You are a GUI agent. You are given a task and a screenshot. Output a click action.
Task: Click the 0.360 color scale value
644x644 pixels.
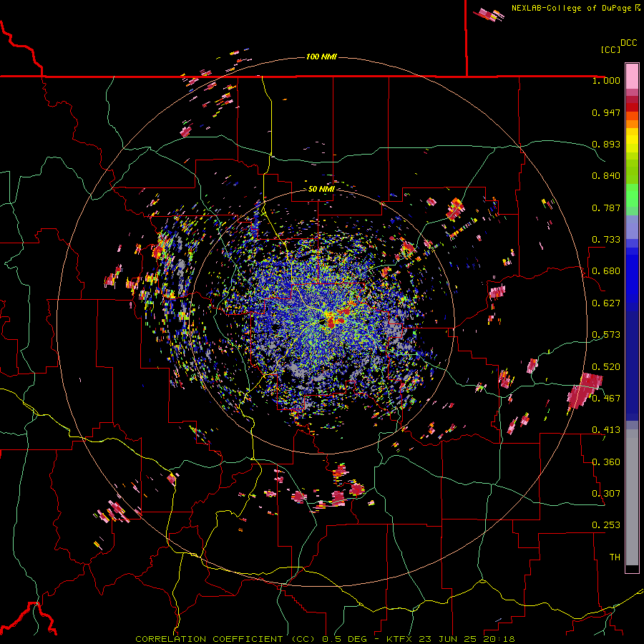(606, 462)
